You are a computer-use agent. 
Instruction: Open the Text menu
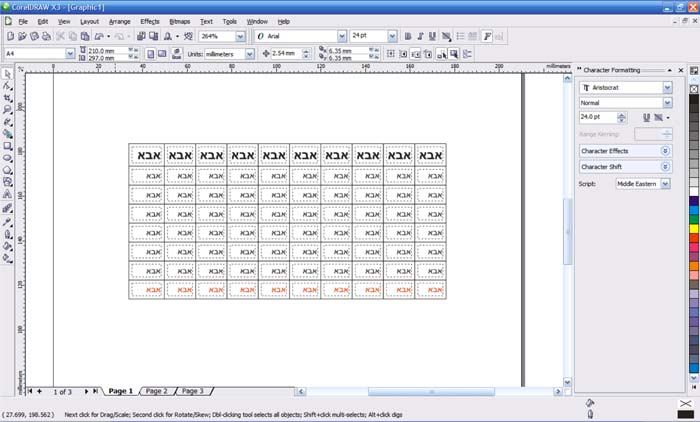pyautogui.click(x=206, y=21)
